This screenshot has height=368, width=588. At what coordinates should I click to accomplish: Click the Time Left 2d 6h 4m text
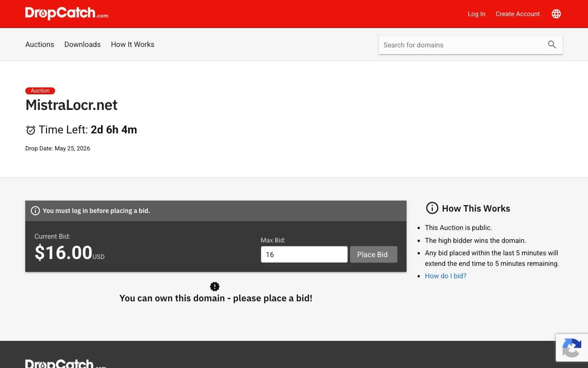click(x=88, y=130)
